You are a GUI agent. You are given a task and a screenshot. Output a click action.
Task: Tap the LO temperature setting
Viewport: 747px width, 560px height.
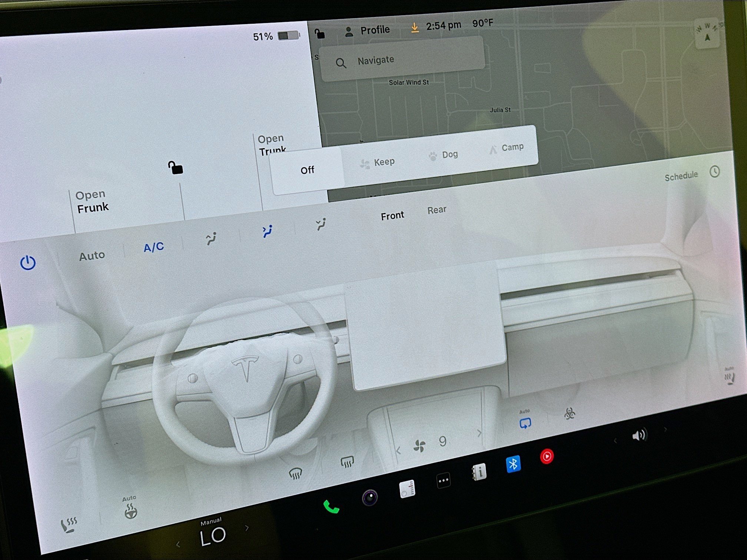tap(213, 536)
